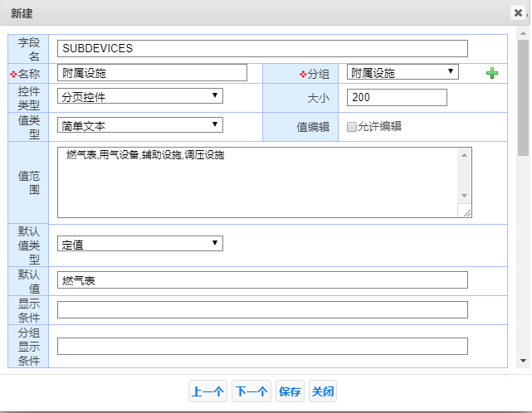Enable the 允许编辑 checkbox
Screen dimensions: 532x413
click(352, 127)
